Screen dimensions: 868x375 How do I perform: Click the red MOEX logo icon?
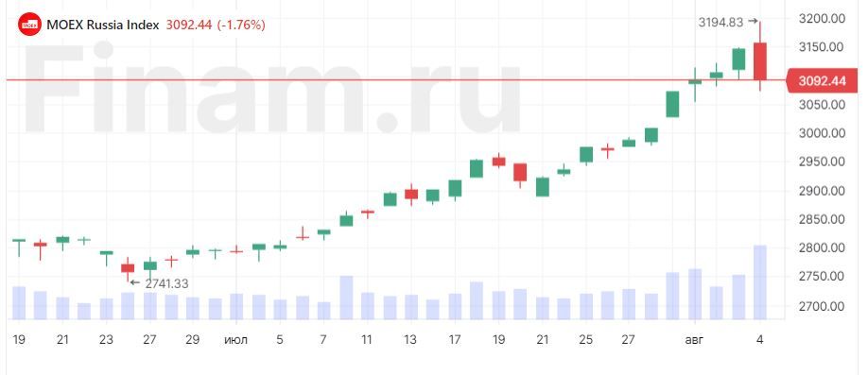(x=29, y=25)
